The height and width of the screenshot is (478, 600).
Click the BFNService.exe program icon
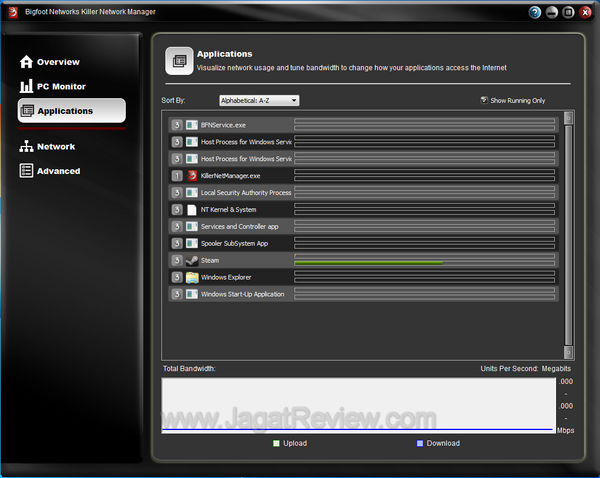click(x=192, y=125)
